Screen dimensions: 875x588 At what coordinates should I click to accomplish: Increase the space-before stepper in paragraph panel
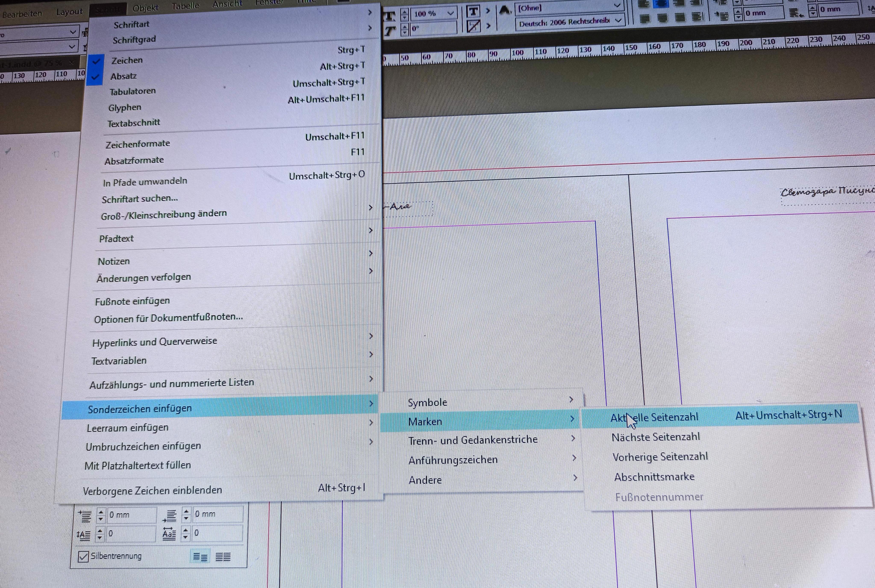click(x=101, y=512)
